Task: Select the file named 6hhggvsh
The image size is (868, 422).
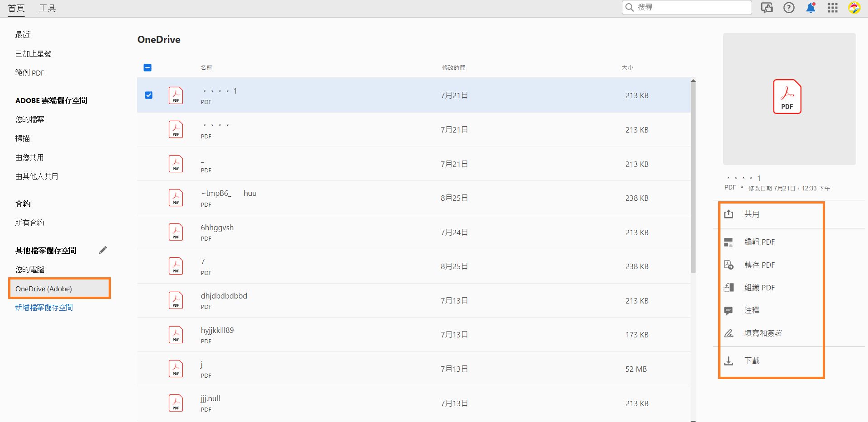Action: [x=217, y=228]
